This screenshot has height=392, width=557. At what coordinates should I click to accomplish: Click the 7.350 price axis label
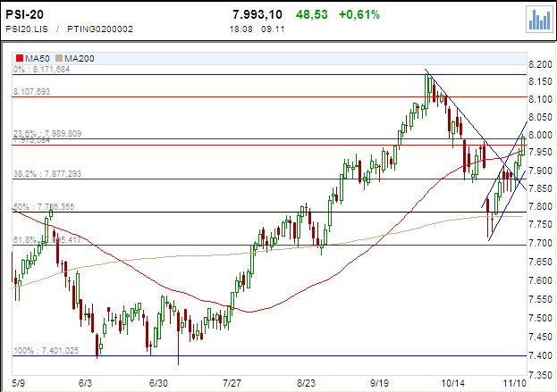click(540, 375)
